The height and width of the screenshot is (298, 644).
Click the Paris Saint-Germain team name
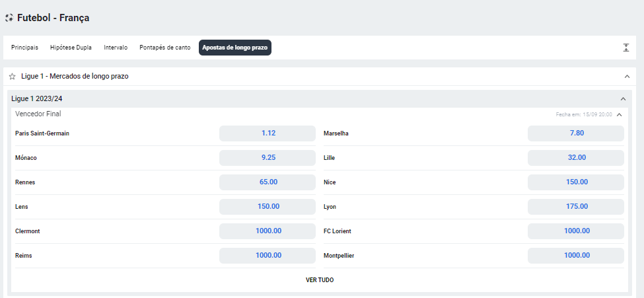[x=42, y=133]
